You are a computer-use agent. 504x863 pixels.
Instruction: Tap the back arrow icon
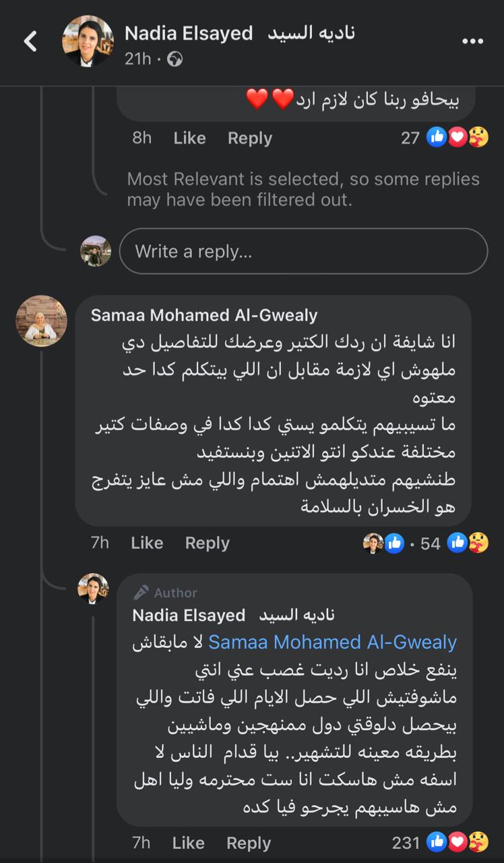click(x=30, y=42)
